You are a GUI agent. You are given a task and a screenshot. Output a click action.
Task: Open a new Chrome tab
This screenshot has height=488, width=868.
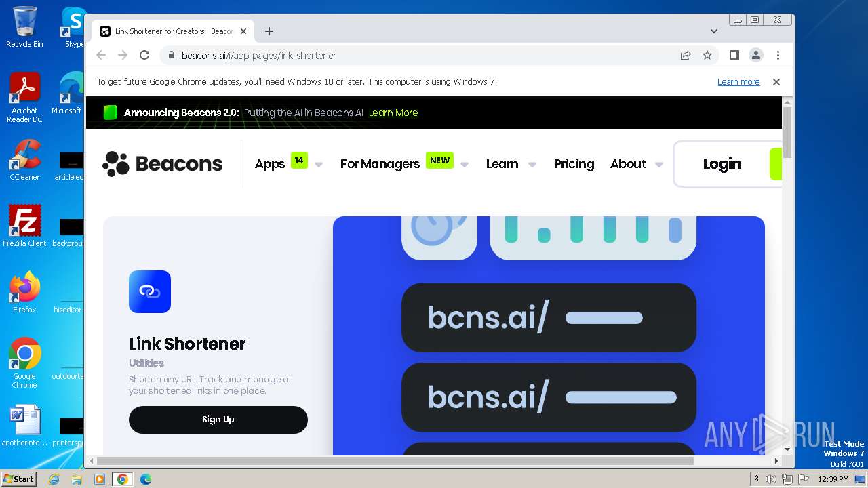coord(269,31)
